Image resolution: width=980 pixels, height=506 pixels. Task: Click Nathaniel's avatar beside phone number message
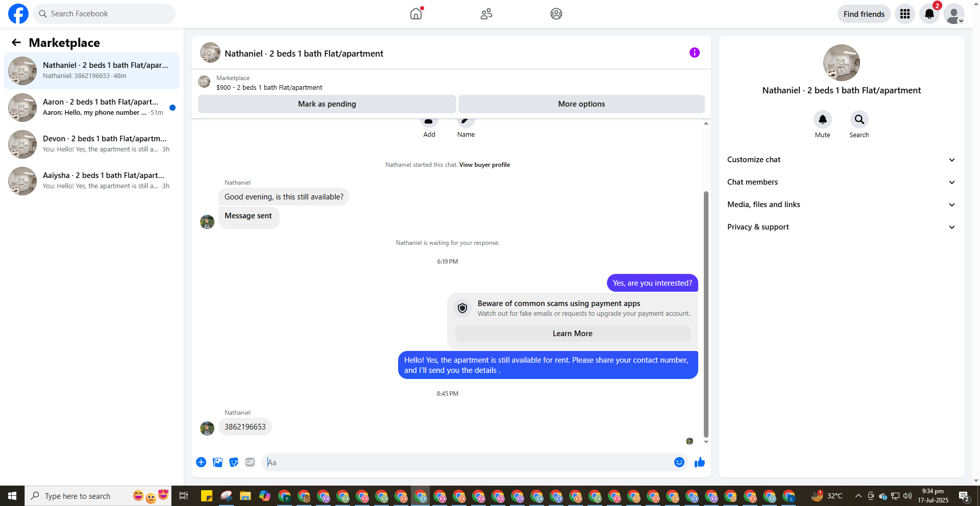207,428
